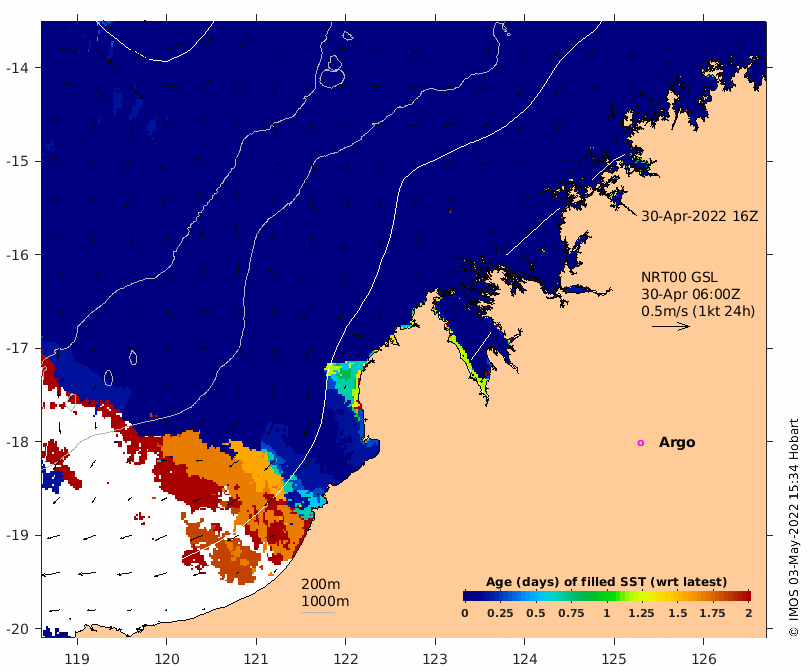Click the colorbar title 'Age (days) of filled SST'

coord(606,582)
